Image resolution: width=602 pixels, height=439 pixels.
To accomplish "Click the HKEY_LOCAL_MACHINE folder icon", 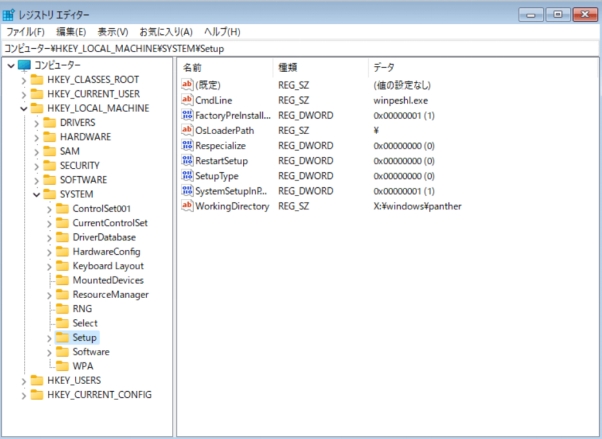I will coord(37,108).
